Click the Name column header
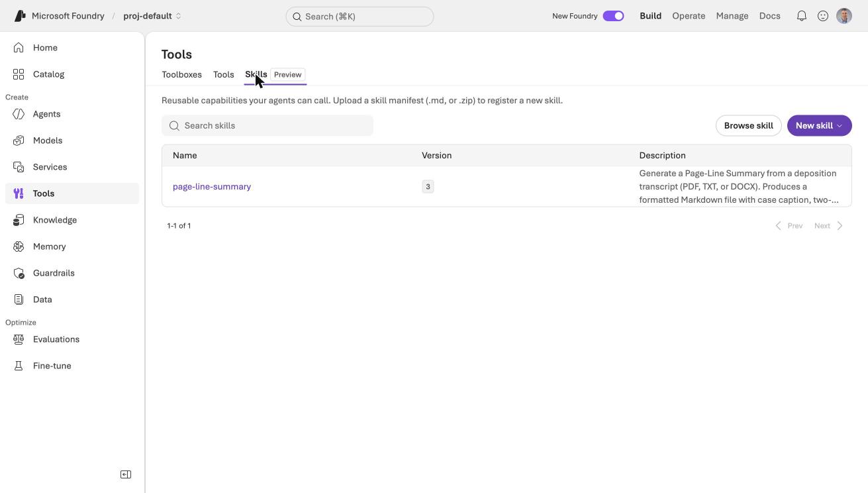The image size is (868, 493). (x=185, y=155)
